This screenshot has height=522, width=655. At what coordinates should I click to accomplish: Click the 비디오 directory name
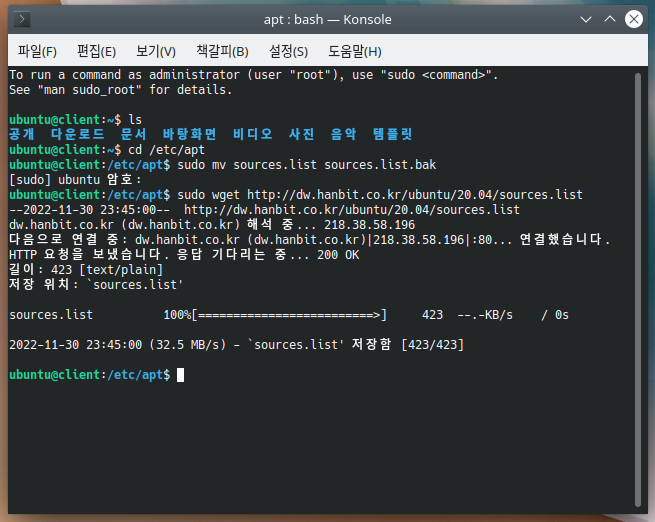pyautogui.click(x=252, y=134)
